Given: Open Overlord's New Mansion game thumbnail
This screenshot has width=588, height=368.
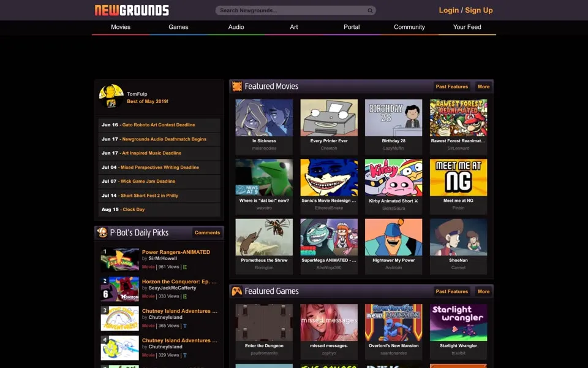Looking at the screenshot, I should [393, 323].
